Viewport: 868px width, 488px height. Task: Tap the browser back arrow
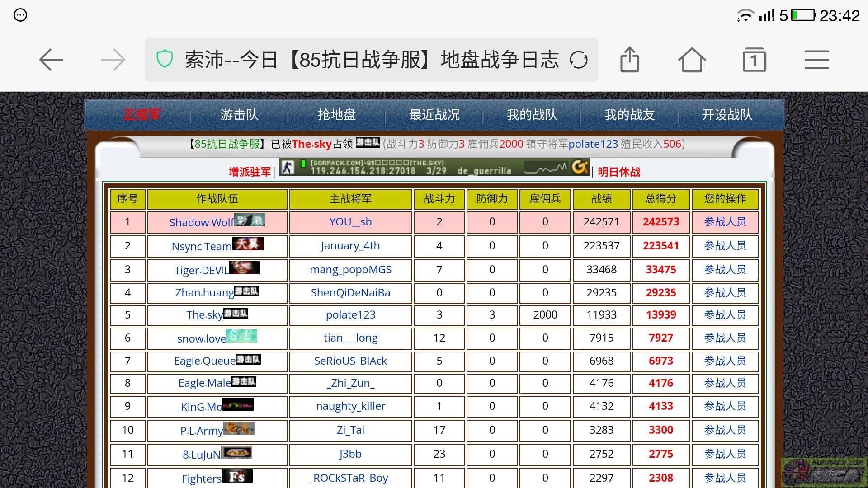tap(51, 60)
